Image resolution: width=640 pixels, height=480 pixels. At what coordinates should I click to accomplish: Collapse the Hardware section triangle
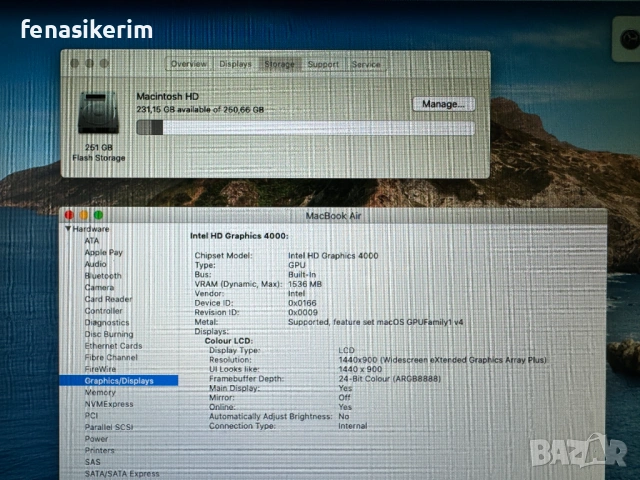click(68, 229)
